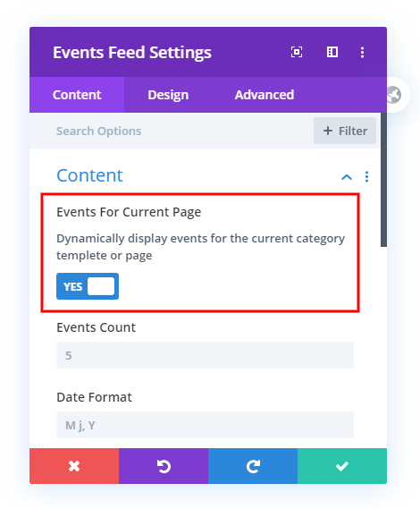420x509 pixels.
Task: Collapse the Content section chevron
Action: pos(347,177)
